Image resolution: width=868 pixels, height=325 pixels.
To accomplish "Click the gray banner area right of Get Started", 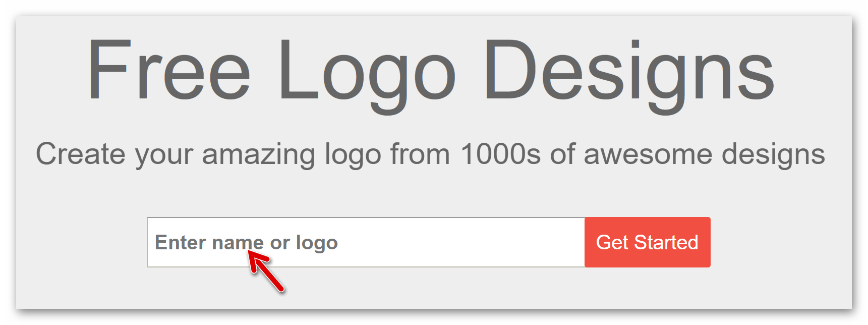I will click(x=781, y=242).
